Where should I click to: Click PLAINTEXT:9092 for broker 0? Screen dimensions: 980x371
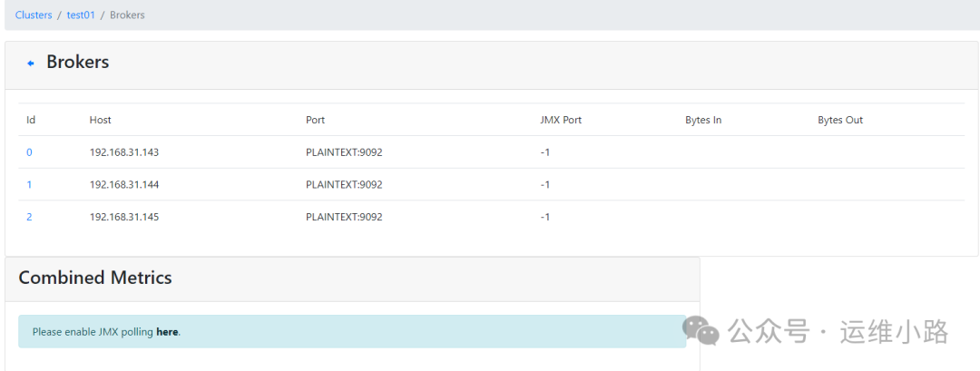point(344,152)
